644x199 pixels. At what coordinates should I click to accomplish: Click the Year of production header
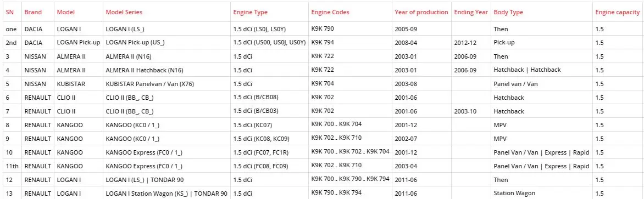coord(421,12)
